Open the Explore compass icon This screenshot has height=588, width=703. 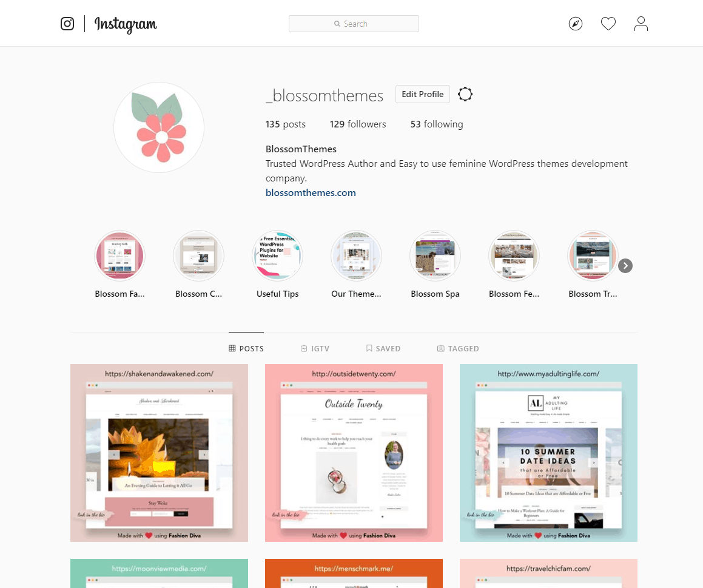[575, 23]
